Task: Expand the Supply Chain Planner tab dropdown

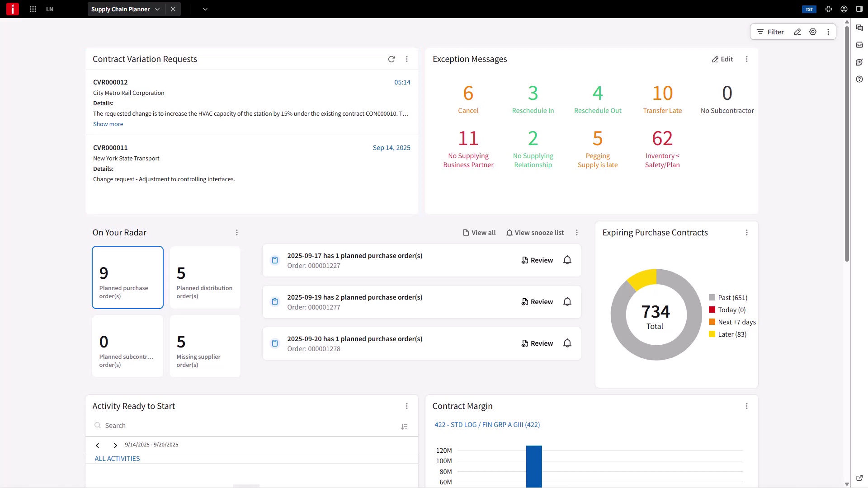Action: (157, 9)
